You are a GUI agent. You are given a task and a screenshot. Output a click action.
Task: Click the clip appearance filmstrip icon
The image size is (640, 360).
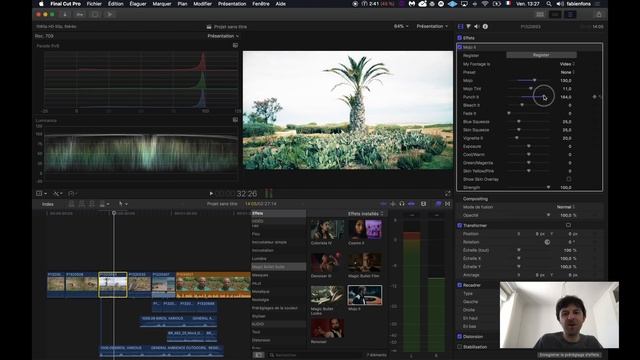[423, 204]
